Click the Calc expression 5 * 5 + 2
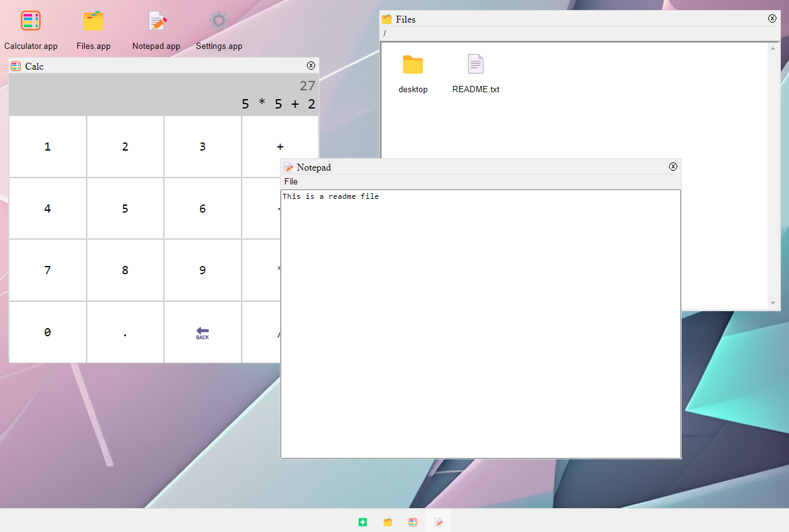789x532 pixels. (x=279, y=104)
